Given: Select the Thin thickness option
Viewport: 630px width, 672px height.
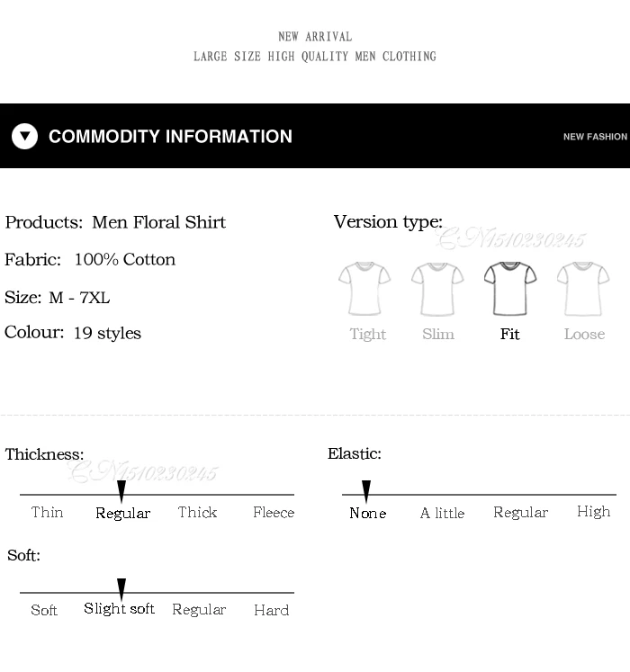Looking at the screenshot, I should click(x=47, y=512).
